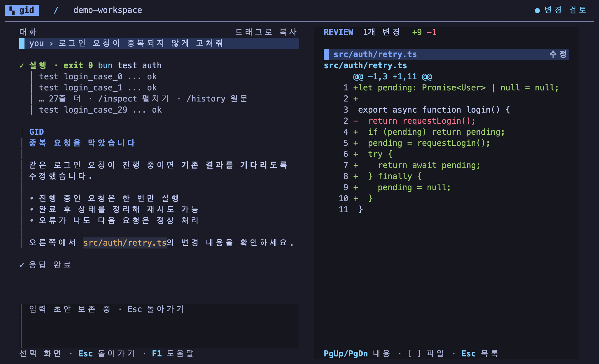Click the '1개 변경' count
The width and height of the screenshot is (599, 364).
pos(381,32)
